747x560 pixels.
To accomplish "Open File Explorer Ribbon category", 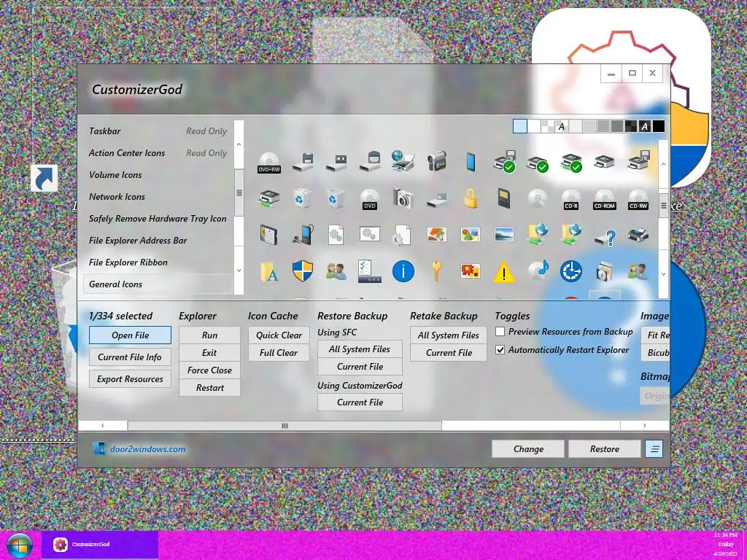I will coord(158,262).
